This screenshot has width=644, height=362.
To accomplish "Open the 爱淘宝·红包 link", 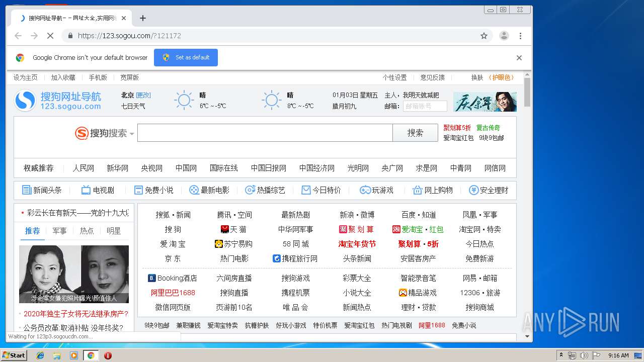I will click(418, 229).
